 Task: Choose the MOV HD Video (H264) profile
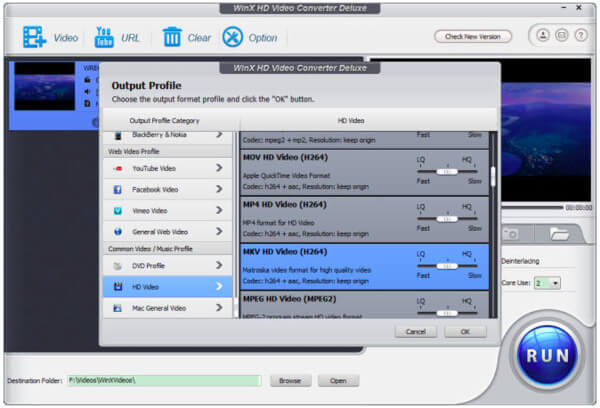click(364, 172)
